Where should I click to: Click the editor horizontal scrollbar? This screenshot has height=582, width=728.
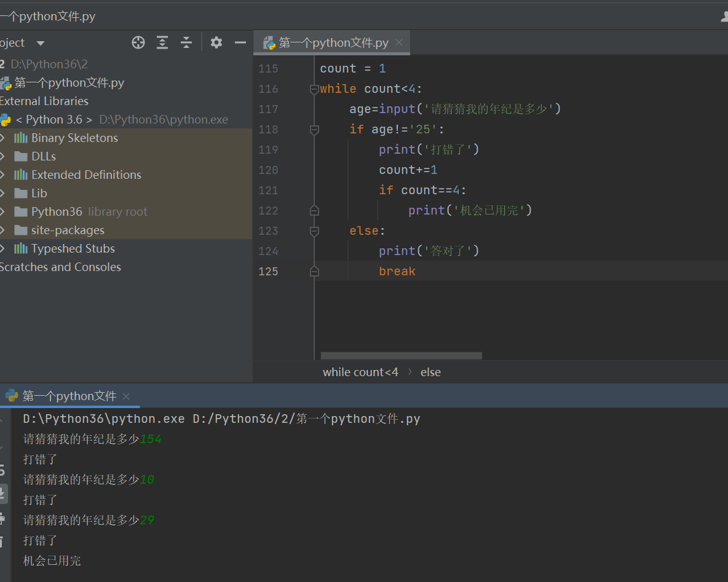(x=401, y=356)
